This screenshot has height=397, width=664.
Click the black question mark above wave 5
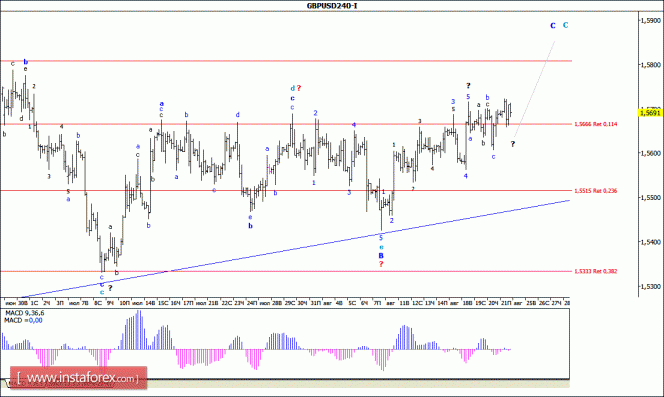[x=468, y=86]
